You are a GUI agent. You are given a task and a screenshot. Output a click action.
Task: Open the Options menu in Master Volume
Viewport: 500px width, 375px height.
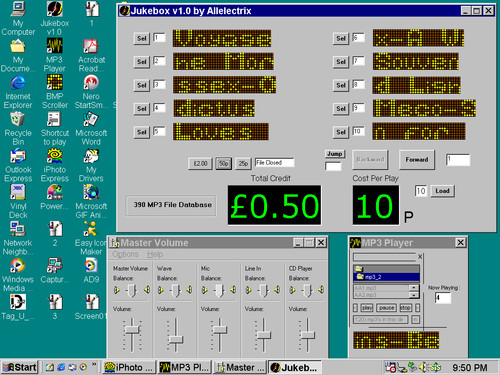tap(125, 254)
